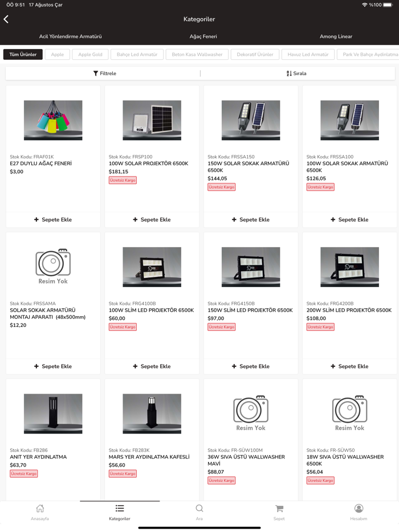This screenshot has height=532, width=399.
Task: Select Beton Kasa Wallwasher chip
Action: [197, 54]
